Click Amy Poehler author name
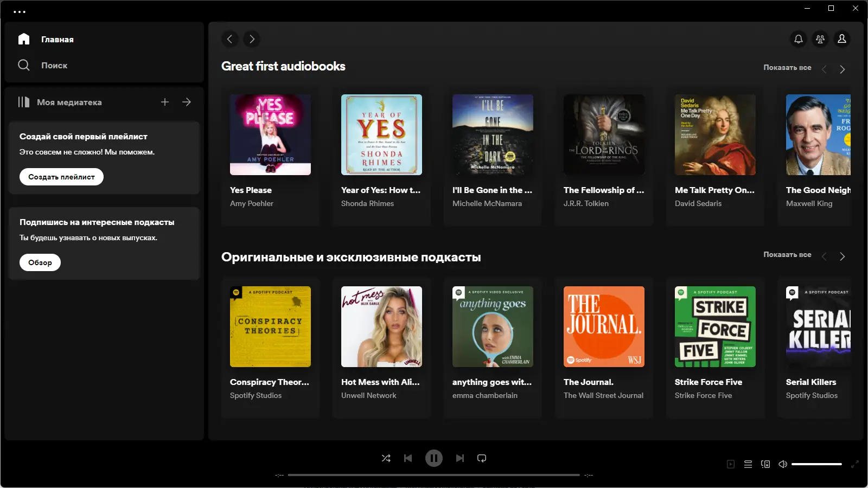Viewport: 868px width, 488px height. (252, 204)
